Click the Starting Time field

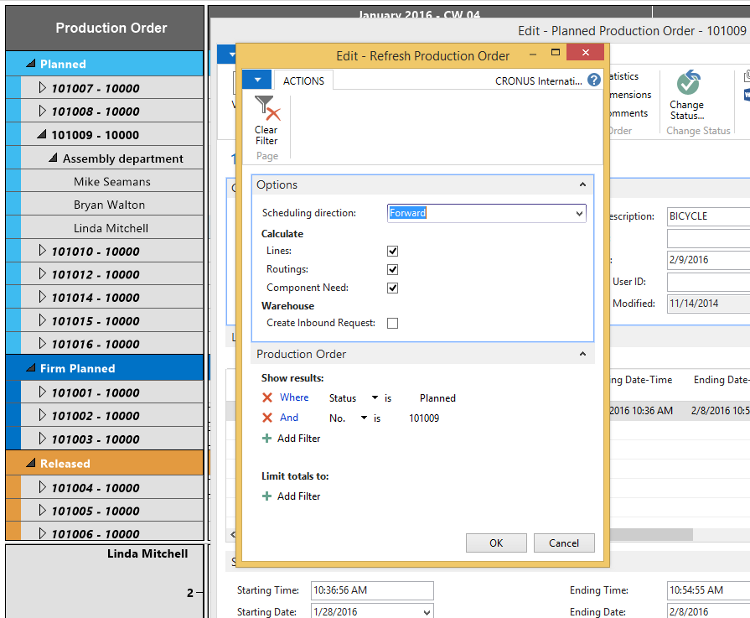[372, 590]
